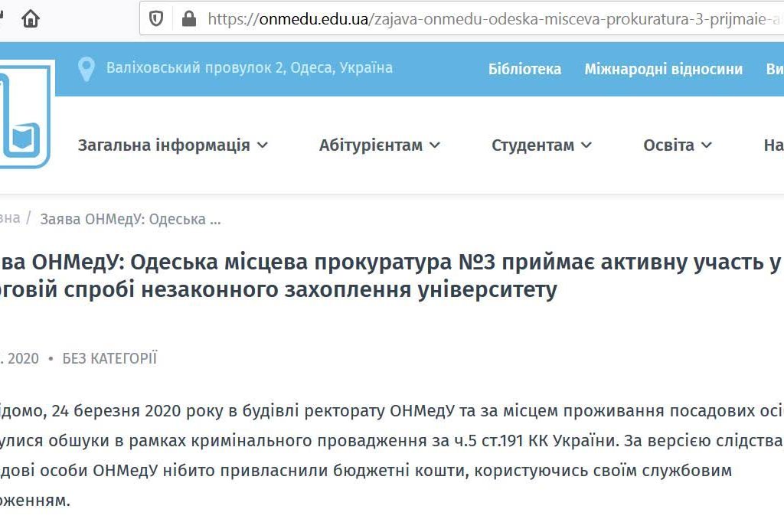The height and width of the screenshot is (532, 784).
Task: Open the tracking protection shield icon
Action: click(x=157, y=18)
